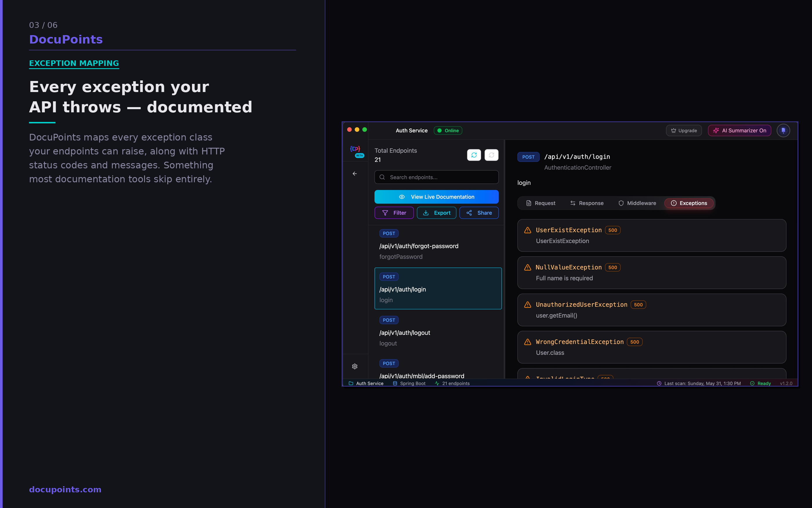Click warning icon beside WrongCredentialException

pos(528,342)
